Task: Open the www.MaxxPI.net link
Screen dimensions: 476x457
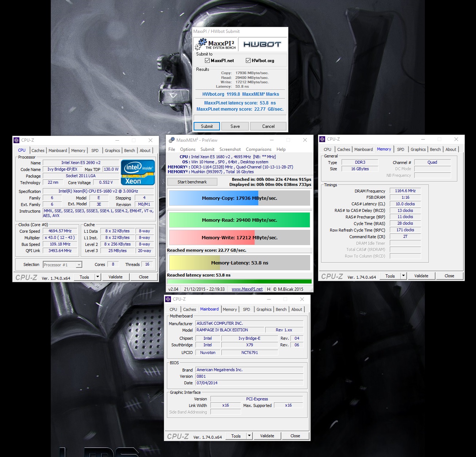Action: (247, 289)
